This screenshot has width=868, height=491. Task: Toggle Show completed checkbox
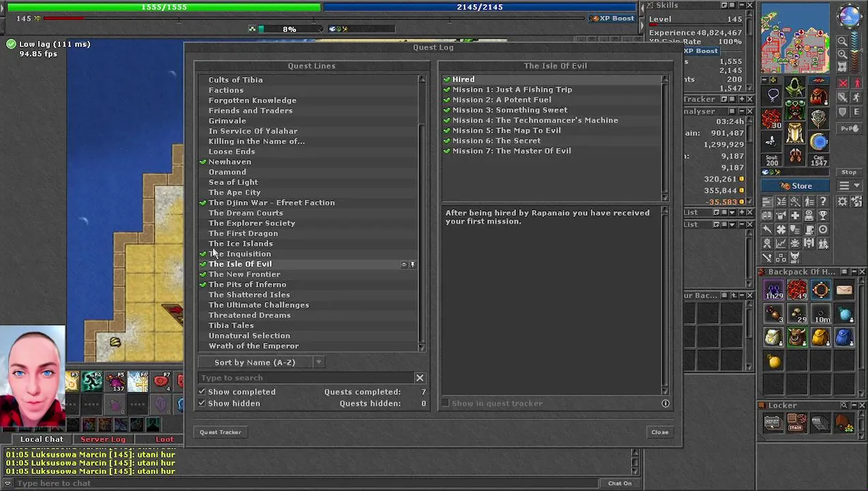pyautogui.click(x=202, y=392)
